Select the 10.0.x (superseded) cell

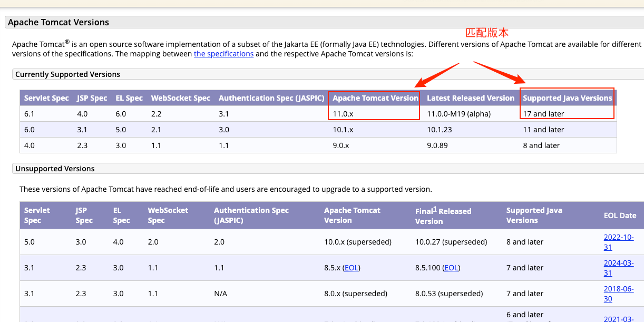click(x=358, y=242)
